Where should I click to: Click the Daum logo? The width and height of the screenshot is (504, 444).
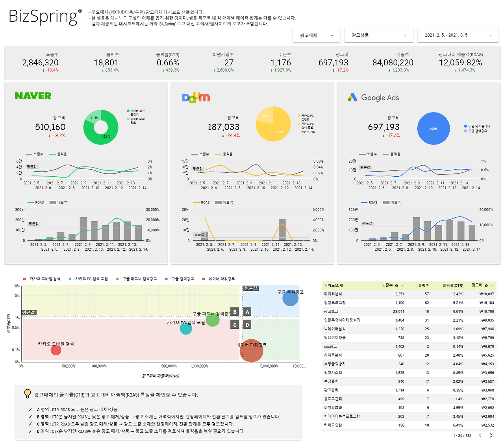196,97
